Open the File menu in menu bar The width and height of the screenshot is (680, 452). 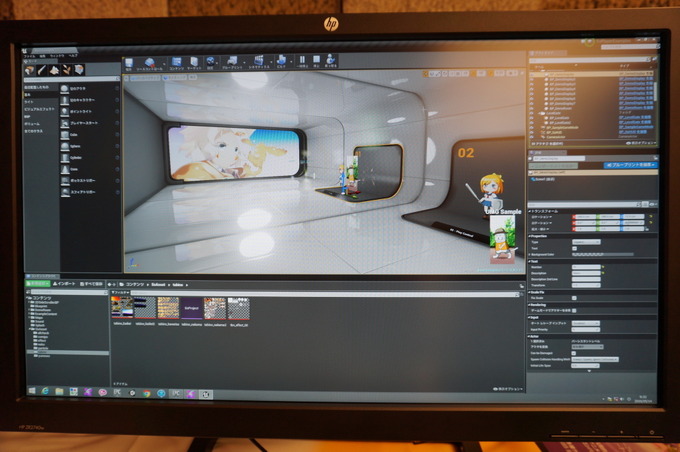[27, 56]
